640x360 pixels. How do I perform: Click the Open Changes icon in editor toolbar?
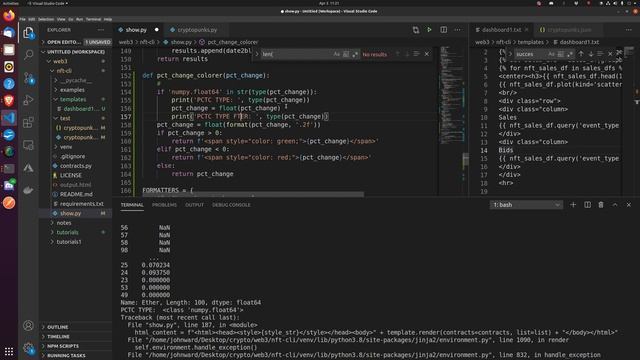pos(416,30)
